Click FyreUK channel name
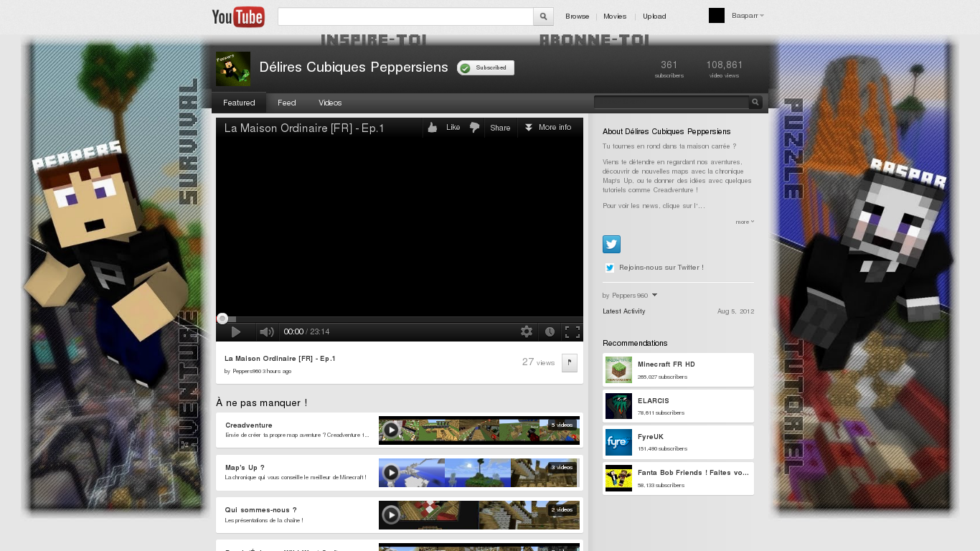 click(x=651, y=436)
